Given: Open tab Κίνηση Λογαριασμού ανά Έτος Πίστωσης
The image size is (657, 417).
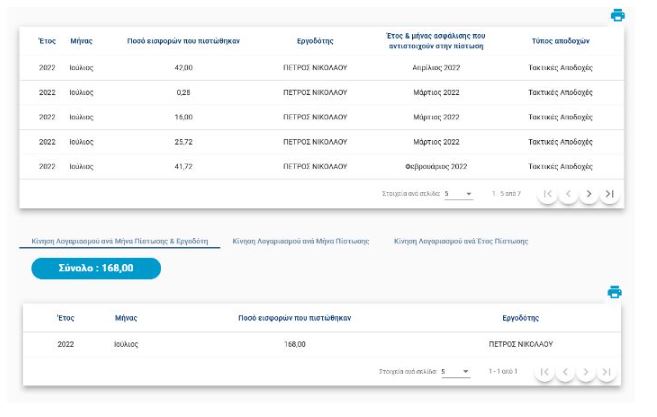Looking at the screenshot, I should click(x=461, y=241).
